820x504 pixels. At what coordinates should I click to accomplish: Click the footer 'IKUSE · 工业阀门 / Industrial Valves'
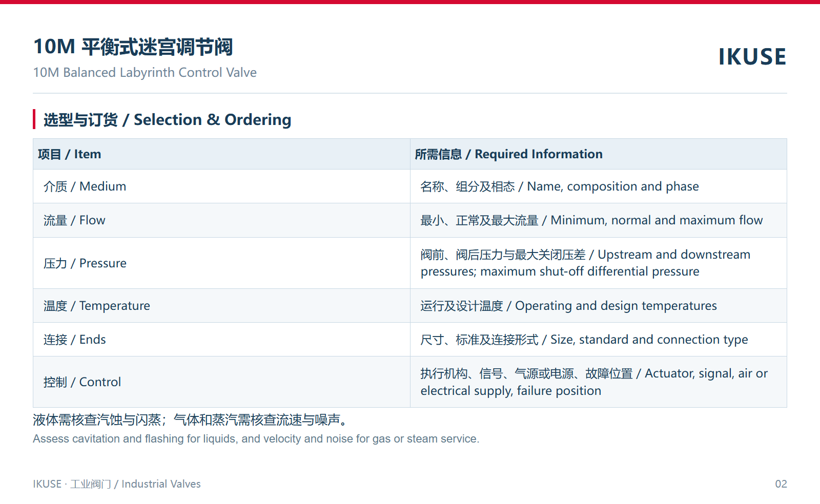(x=117, y=484)
